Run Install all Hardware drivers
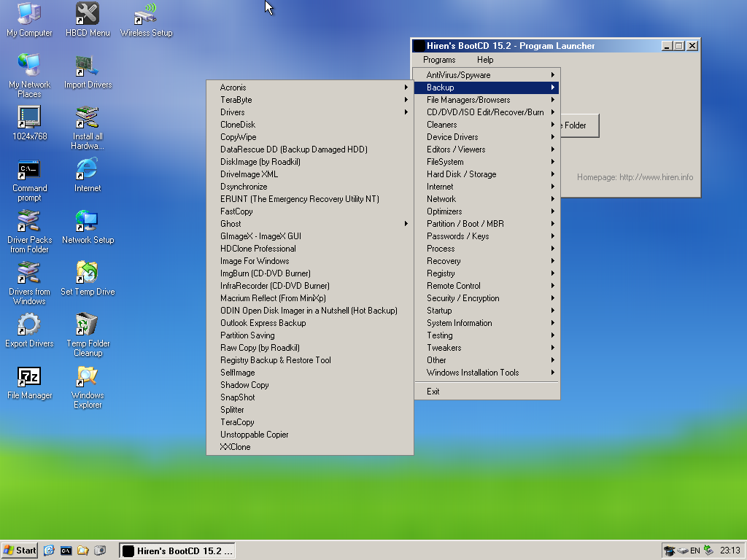This screenshot has width=747, height=560. coord(87,120)
